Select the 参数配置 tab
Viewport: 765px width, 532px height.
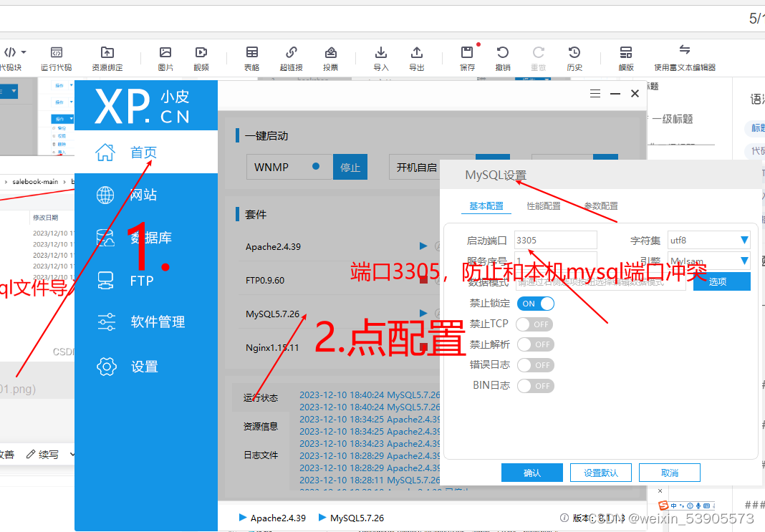point(601,206)
